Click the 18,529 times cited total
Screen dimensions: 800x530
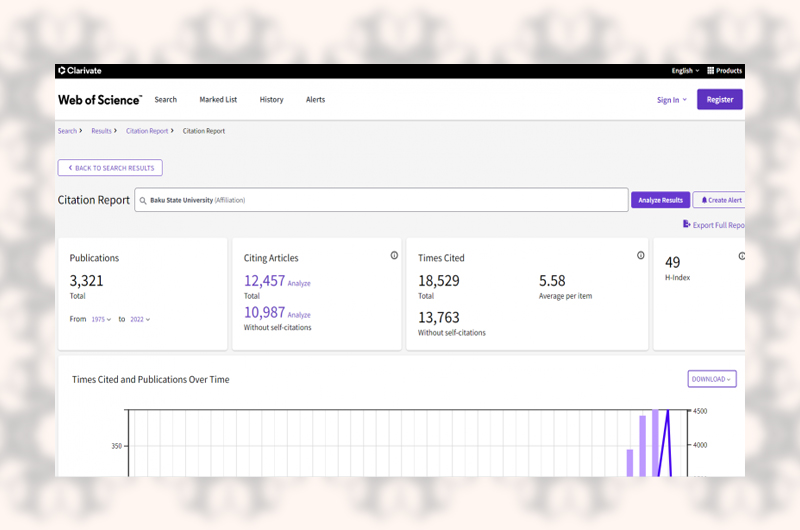[439, 281]
